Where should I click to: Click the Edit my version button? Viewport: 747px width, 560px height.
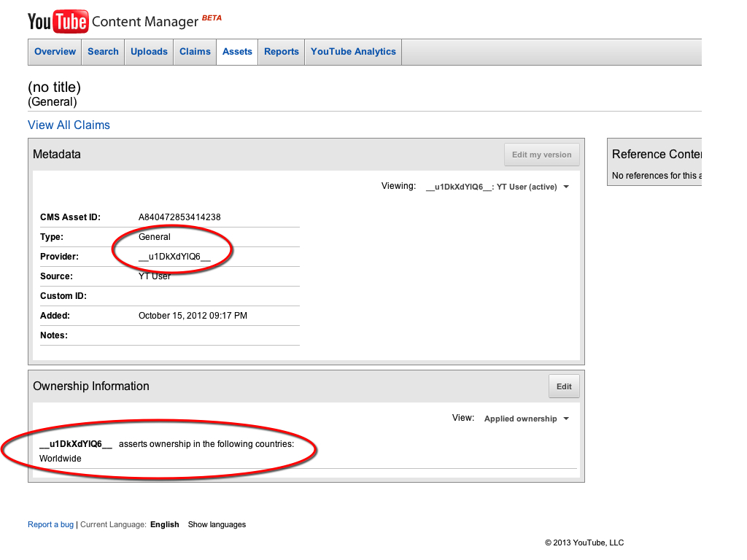click(542, 155)
